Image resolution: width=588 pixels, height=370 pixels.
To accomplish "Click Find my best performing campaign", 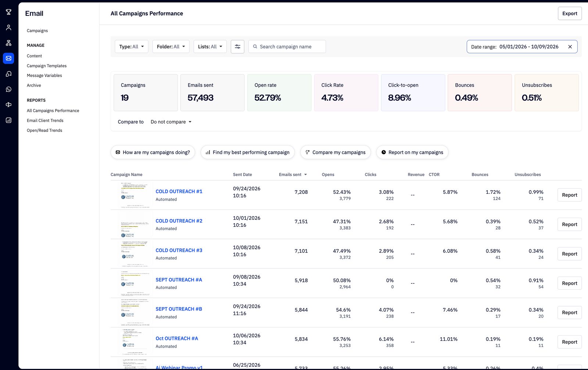I will [247, 152].
